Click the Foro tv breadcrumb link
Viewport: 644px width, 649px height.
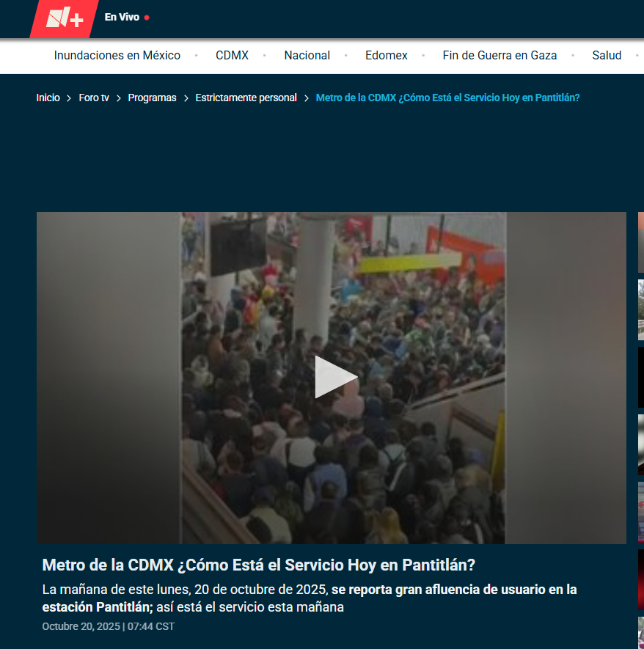click(94, 98)
